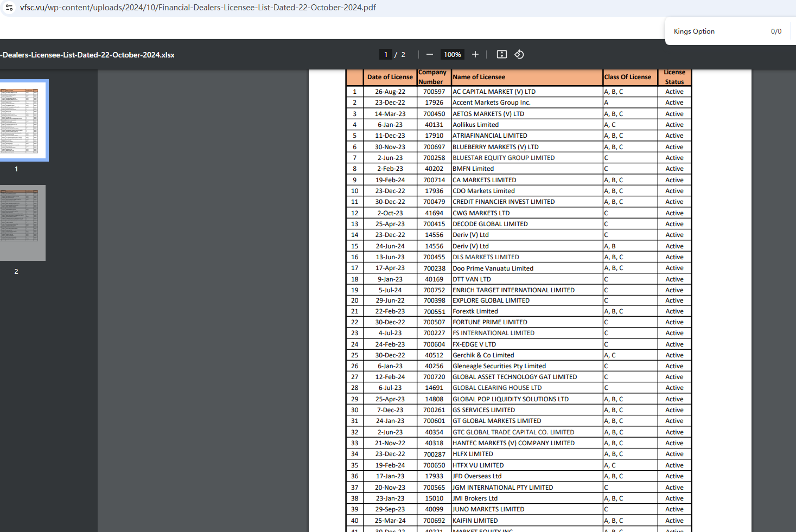Viewport: 796px width, 532px height.
Task: Select Accent Markets Group Inc. cell
Action: pos(527,102)
